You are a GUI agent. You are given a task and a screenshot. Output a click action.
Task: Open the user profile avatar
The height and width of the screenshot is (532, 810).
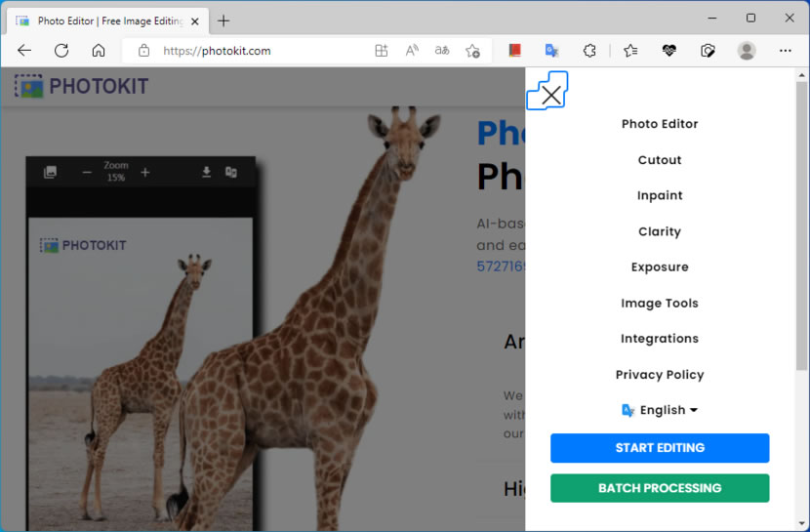click(x=747, y=51)
